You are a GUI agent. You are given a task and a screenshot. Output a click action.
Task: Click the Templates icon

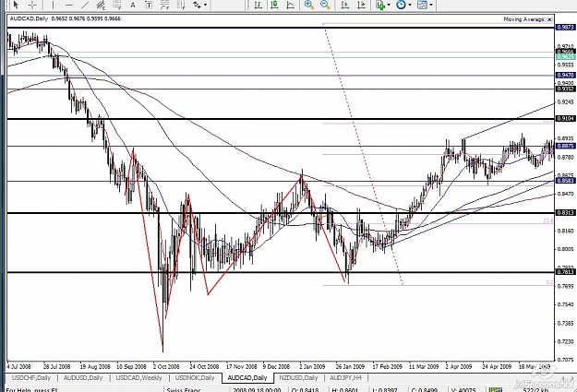point(422,5)
